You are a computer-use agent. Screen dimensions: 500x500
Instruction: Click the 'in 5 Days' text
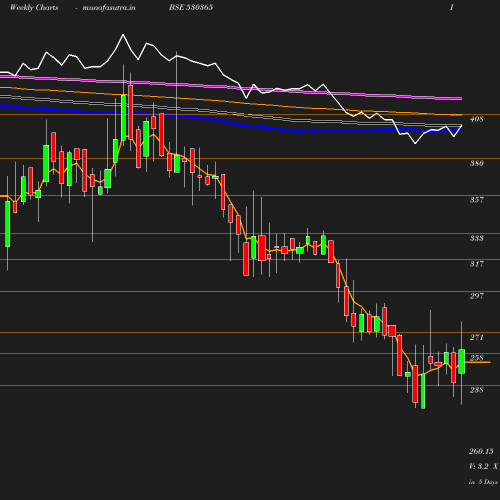point(483,482)
